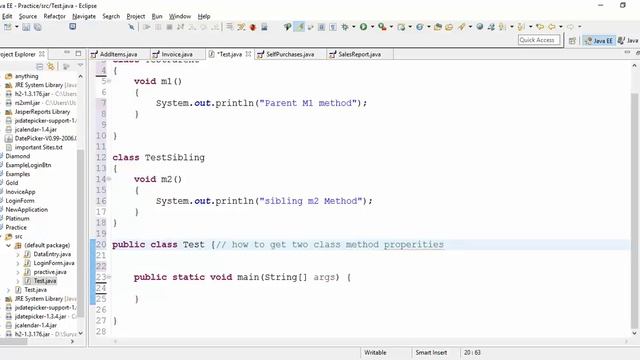Toggle the highlighted Mark Occurrences icon
The height and width of the screenshot is (360, 640).
[x=300, y=27]
